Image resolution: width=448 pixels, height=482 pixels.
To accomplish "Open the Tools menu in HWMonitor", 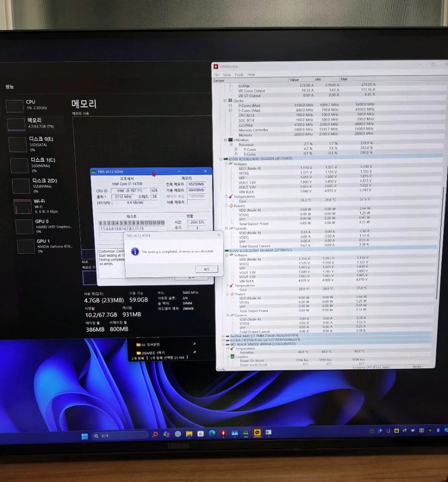I will coord(239,75).
